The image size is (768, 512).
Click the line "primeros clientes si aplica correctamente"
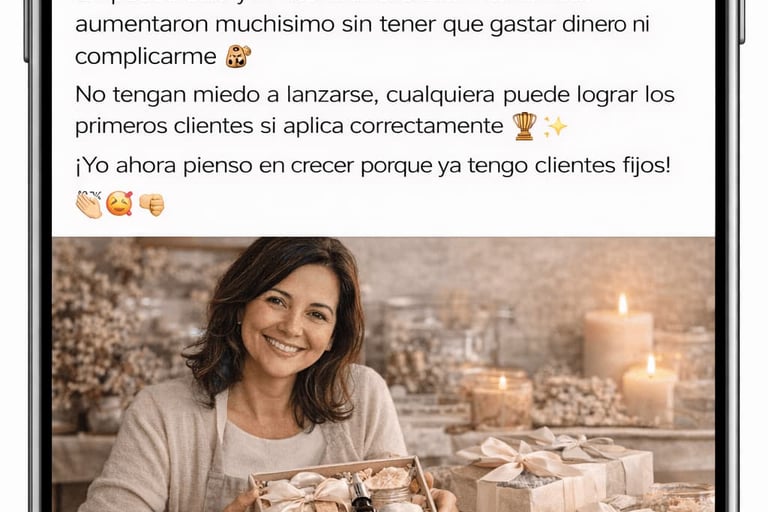click(289, 126)
